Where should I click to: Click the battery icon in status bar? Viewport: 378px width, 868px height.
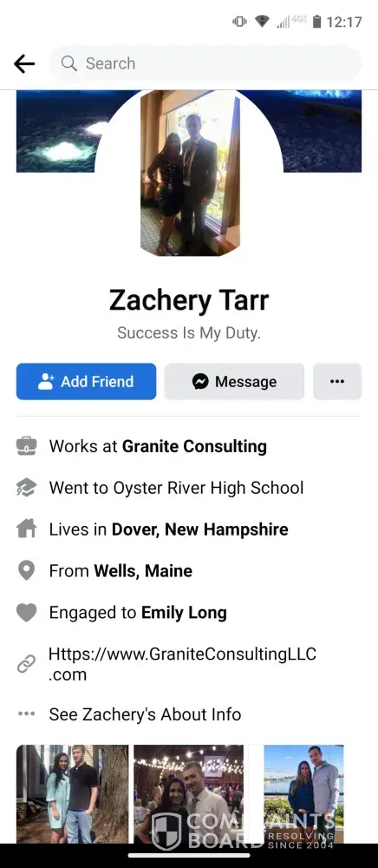tap(316, 22)
